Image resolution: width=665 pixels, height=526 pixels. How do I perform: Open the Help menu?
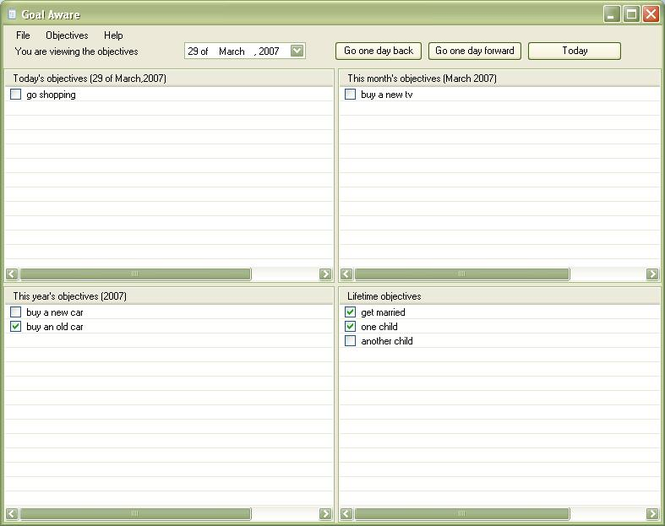click(113, 35)
